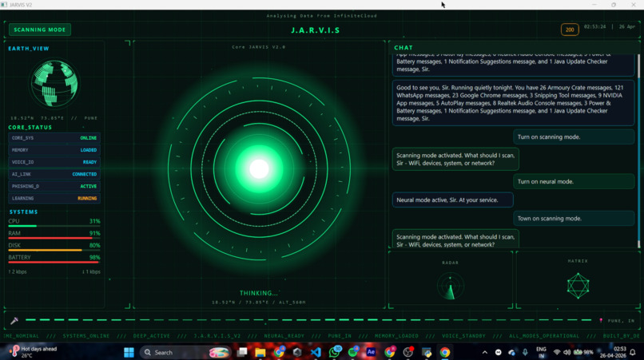Open the weather widget showing Hot days ahead
Screen dimensions: 644x360
[34, 352]
